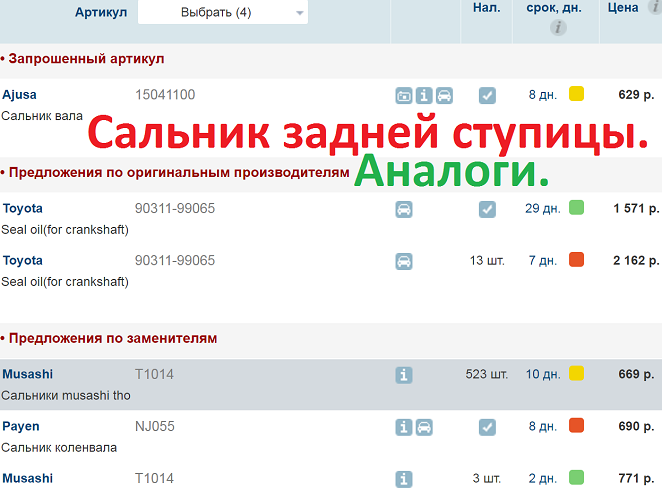Click green indicator in Musashi 2 дн. row
Screen dimensions: 662x490
coord(576,477)
